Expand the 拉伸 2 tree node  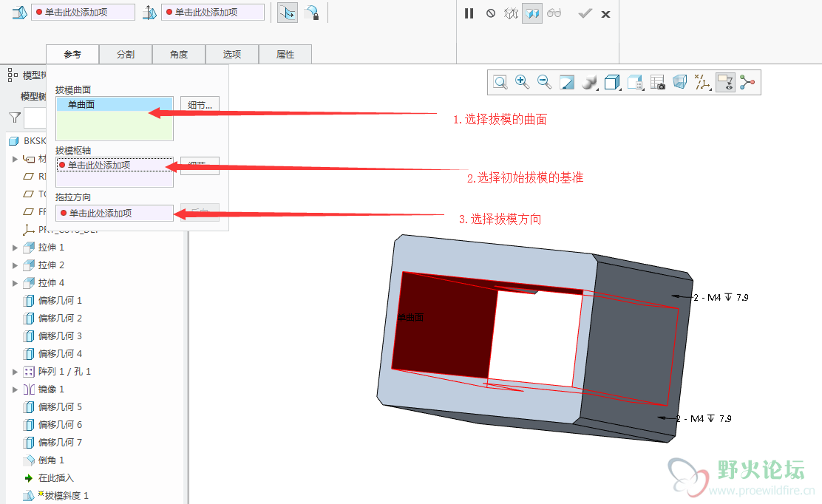[x=16, y=265]
